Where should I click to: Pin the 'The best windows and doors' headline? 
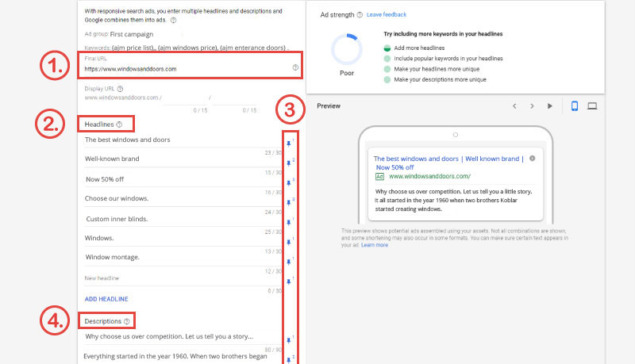click(287, 144)
